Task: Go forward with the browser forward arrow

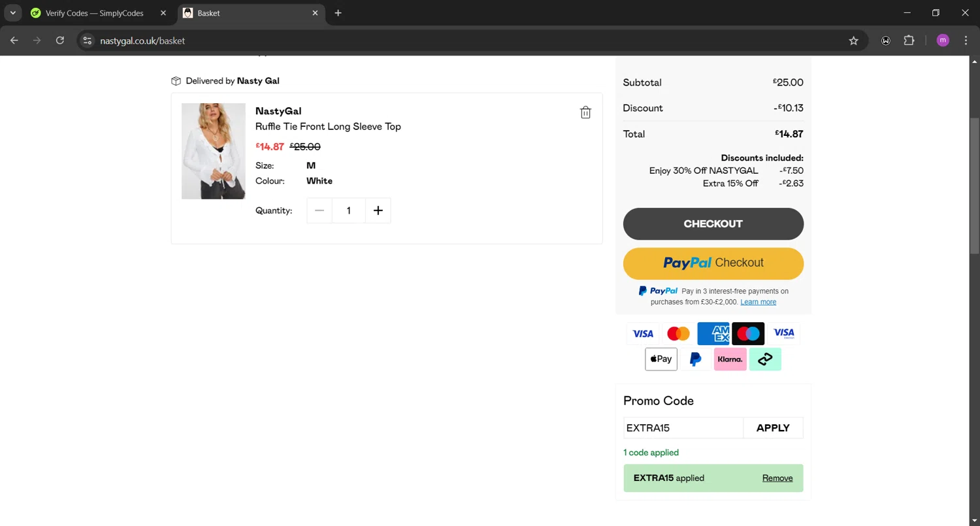Action: click(37, 41)
